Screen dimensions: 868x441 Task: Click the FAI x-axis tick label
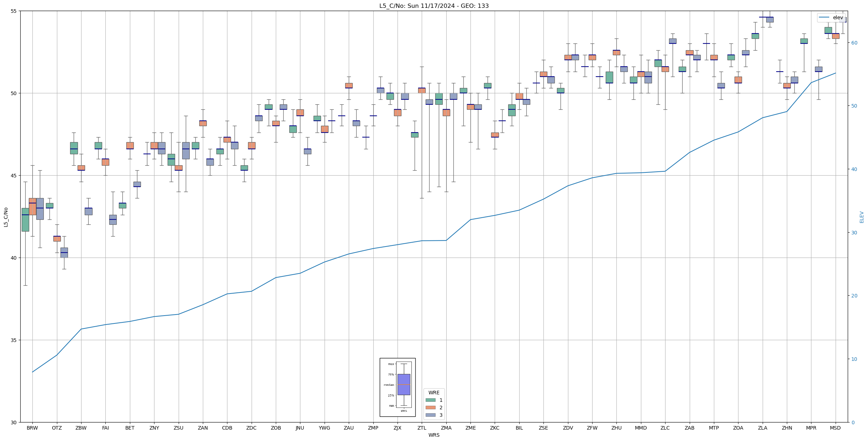105,428
